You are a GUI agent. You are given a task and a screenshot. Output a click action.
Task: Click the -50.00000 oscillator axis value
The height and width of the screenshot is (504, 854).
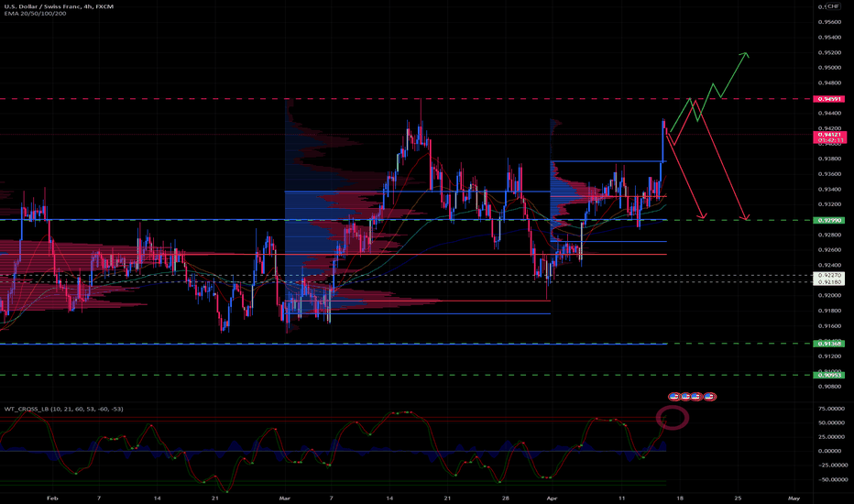click(832, 479)
